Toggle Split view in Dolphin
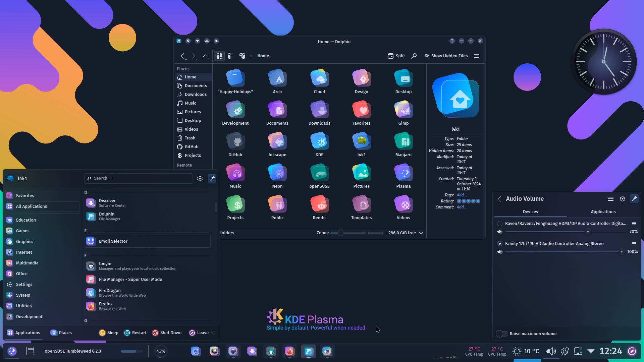 (x=396, y=56)
